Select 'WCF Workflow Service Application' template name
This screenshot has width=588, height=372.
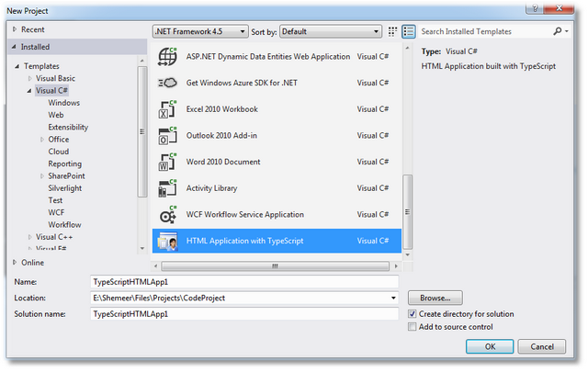245,215
